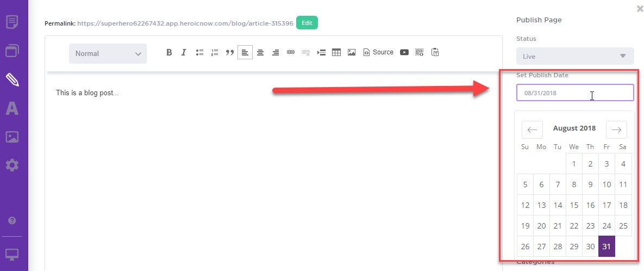Select August 4 in the calendar

click(x=623, y=164)
